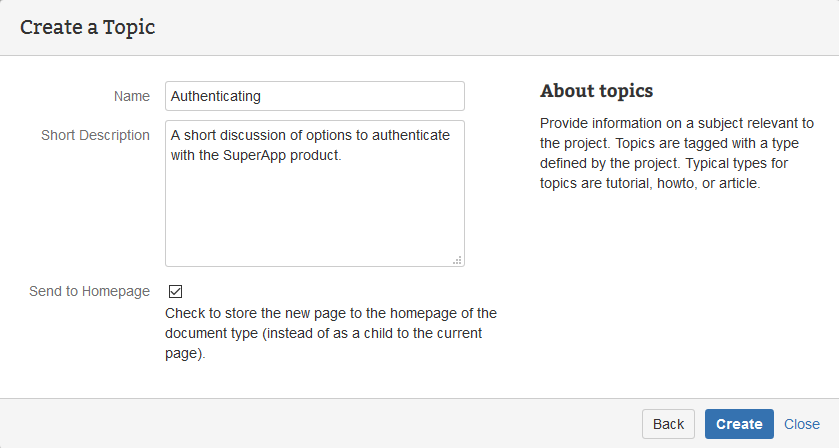Click the Create a Topic dialog title

[x=88, y=27]
